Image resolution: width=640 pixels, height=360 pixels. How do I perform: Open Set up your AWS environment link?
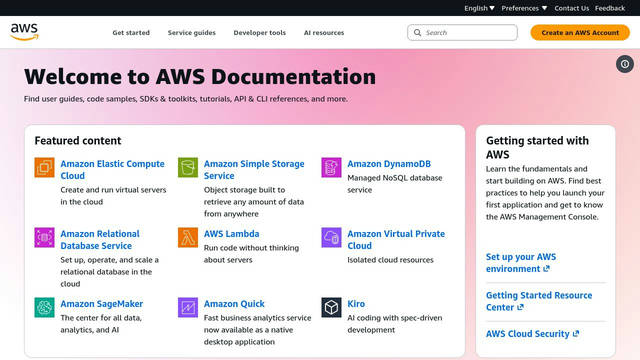[x=521, y=263]
